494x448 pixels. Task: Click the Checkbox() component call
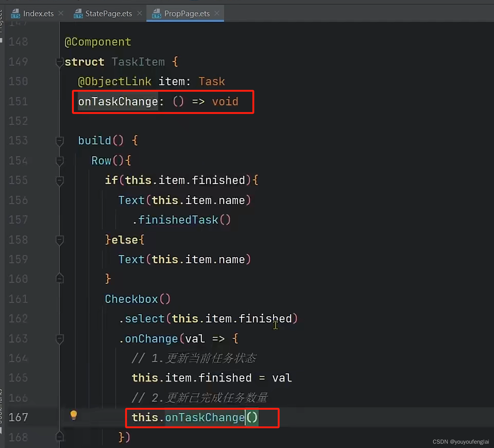[137, 299]
